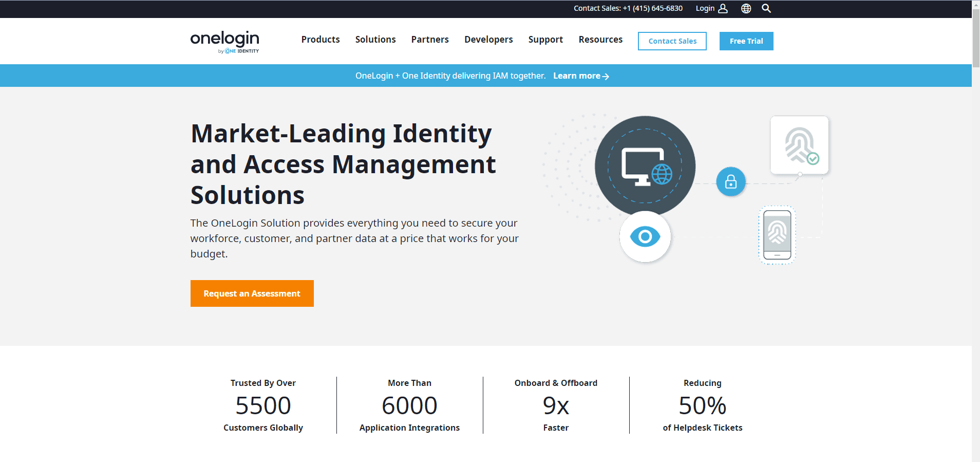980x462 pixels.
Task: Click the search magnifier icon
Action: click(766, 8)
